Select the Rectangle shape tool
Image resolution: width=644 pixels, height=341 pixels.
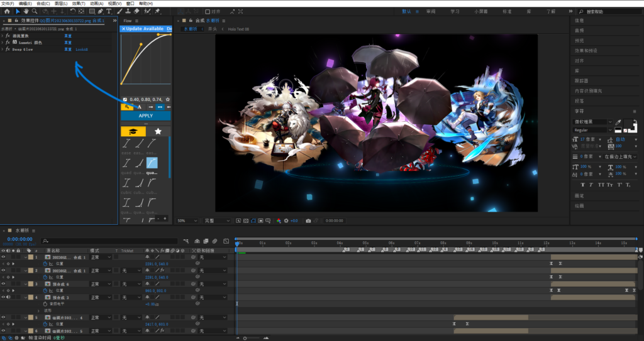click(x=92, y=11)
